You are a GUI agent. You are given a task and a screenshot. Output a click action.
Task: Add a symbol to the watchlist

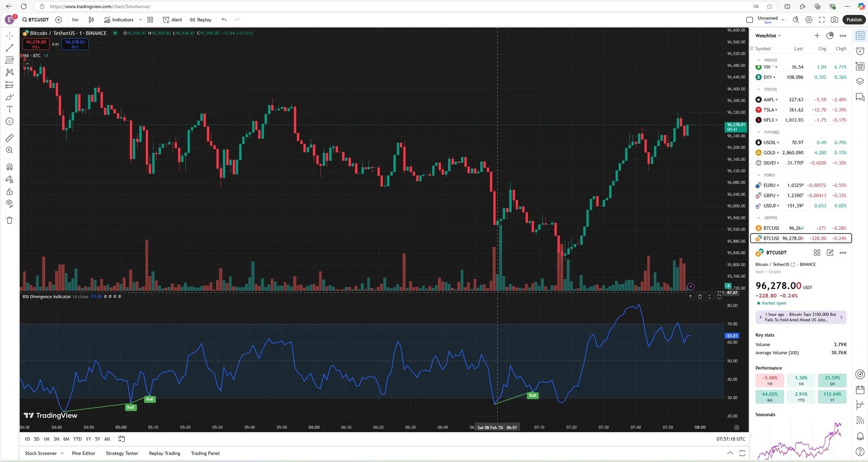(x=817, y=36)
